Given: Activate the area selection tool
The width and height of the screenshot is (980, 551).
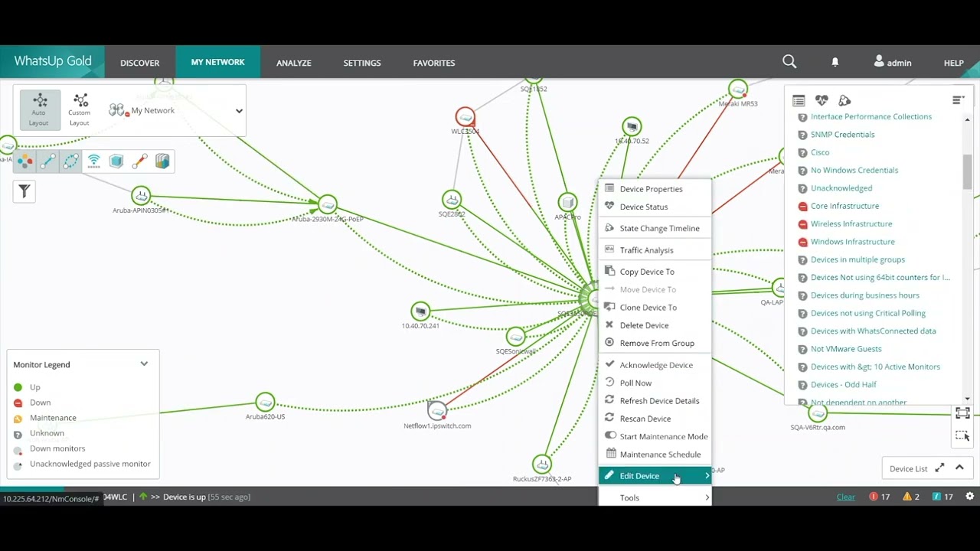Looking at the screenshot, I should coord(962,435).
